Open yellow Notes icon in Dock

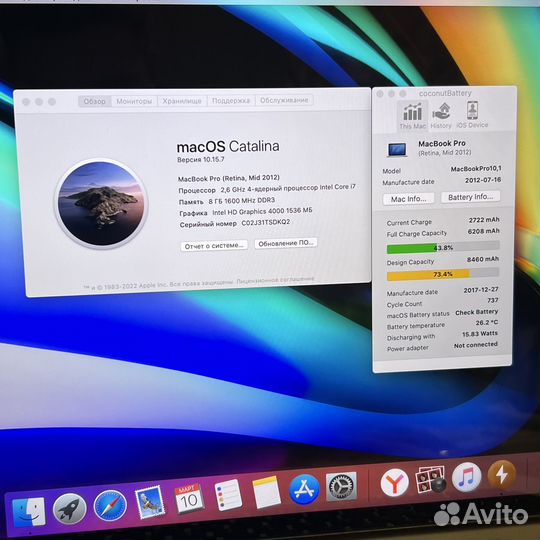267,492
